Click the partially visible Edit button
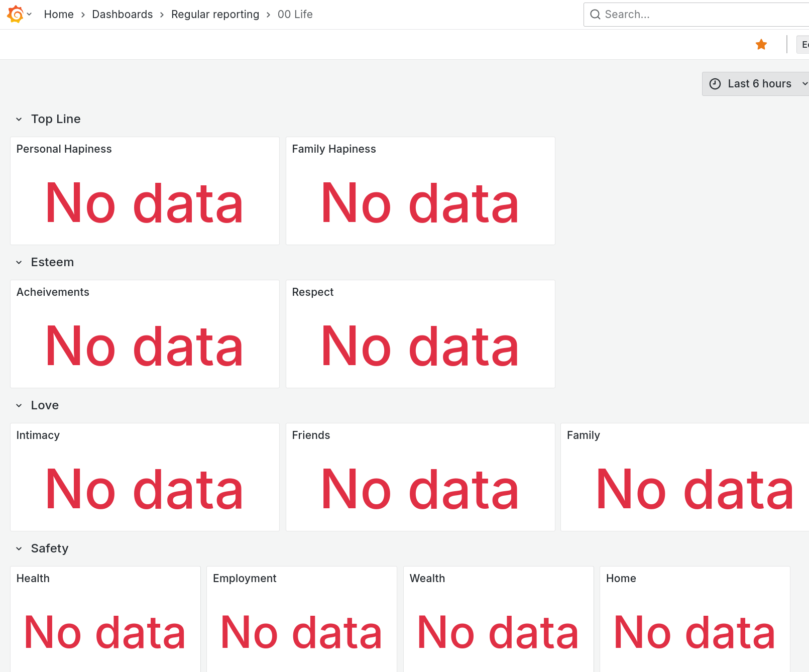 tap(804, 45)
